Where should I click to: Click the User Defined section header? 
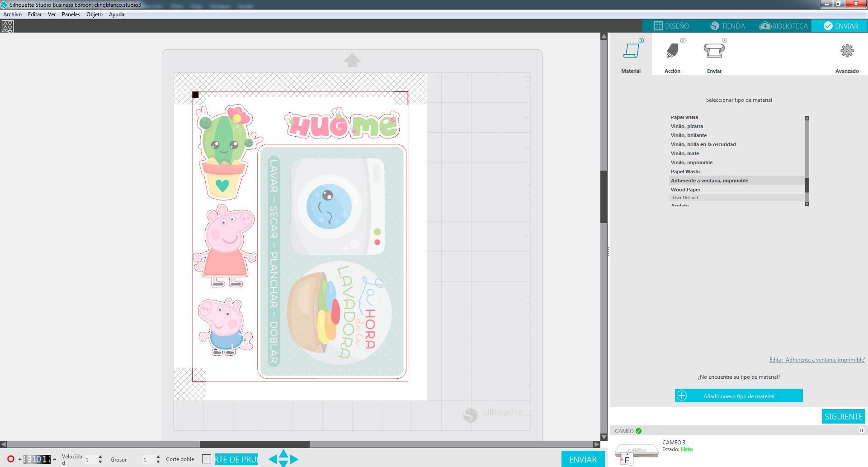pyautogui.click(x=736, y=198)
